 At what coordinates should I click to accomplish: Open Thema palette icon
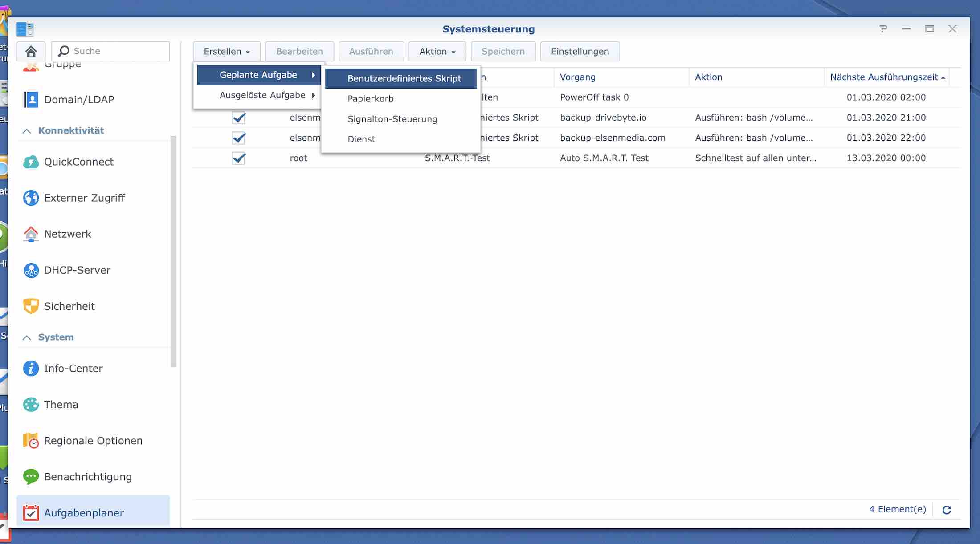coord(31,405)
